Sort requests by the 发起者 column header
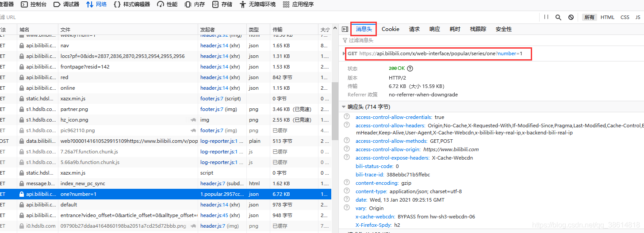This screenshot has width=644, height=233. (222, 30)
